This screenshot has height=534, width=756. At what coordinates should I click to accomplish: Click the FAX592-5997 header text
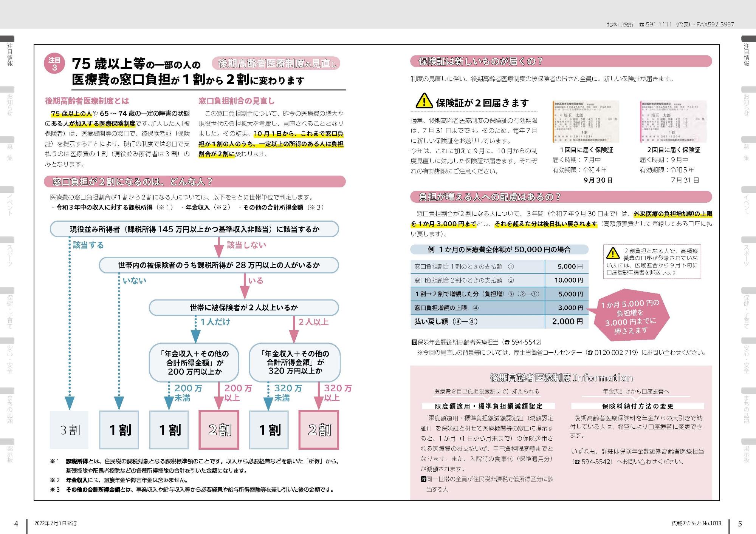pyautogui.click(x=715, y=25)
